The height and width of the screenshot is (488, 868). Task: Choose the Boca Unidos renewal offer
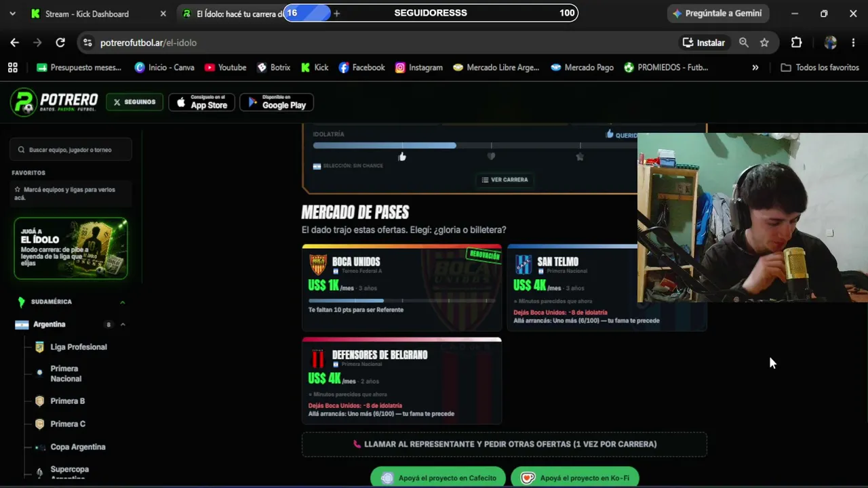pos(401,288)
